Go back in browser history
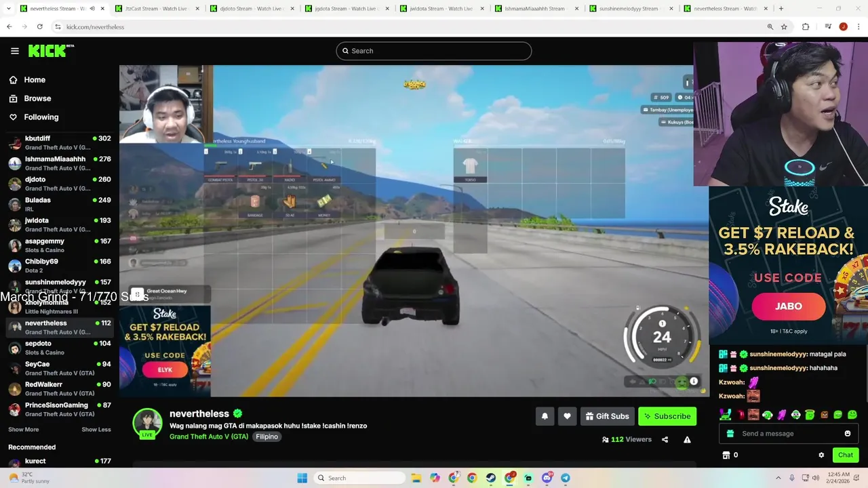This screenshot has height=488, width=868. (x=9, y=26)
